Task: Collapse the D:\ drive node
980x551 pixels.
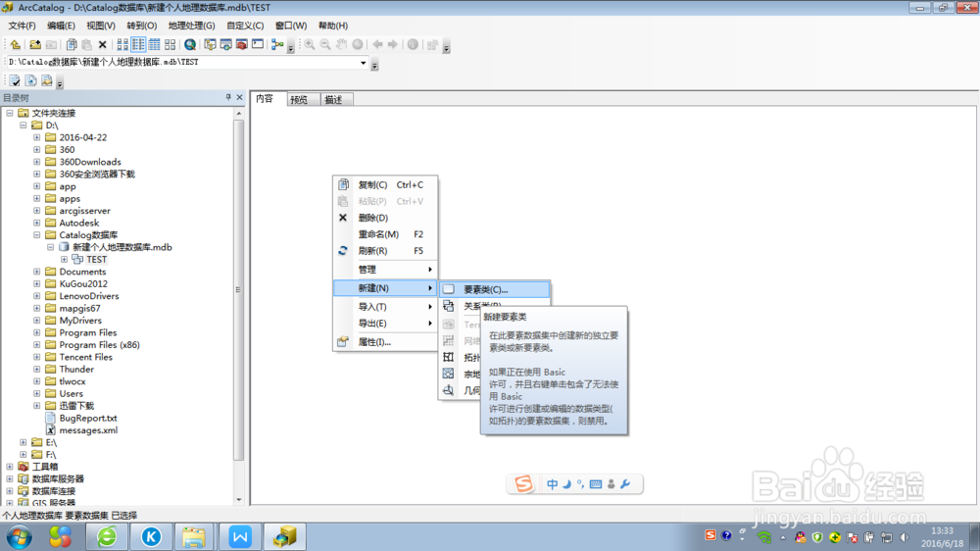Action: (24, 125)
